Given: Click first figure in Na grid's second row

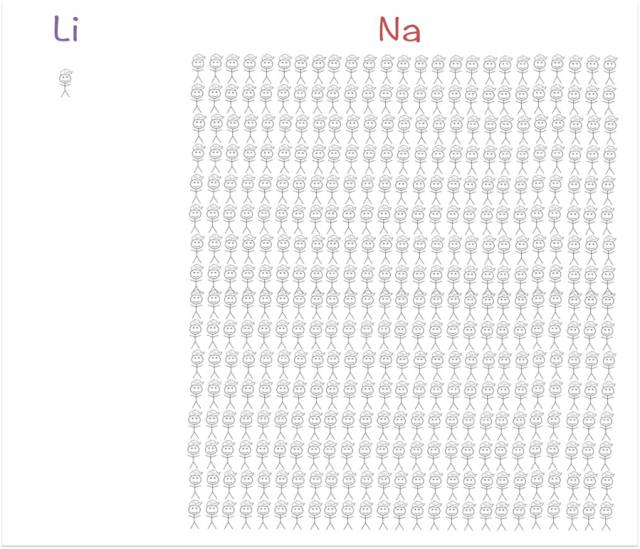Looking at the screenshot, I should [197, 98].
